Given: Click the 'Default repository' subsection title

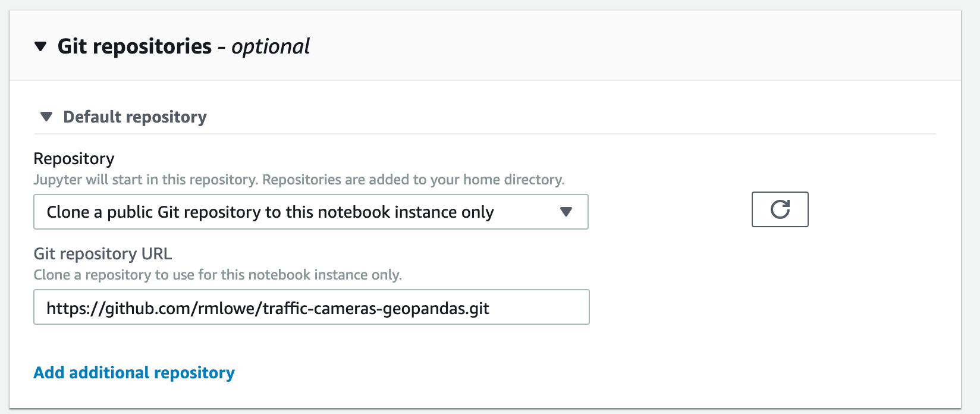Looking at the screenshot, I should pos(135,117).
